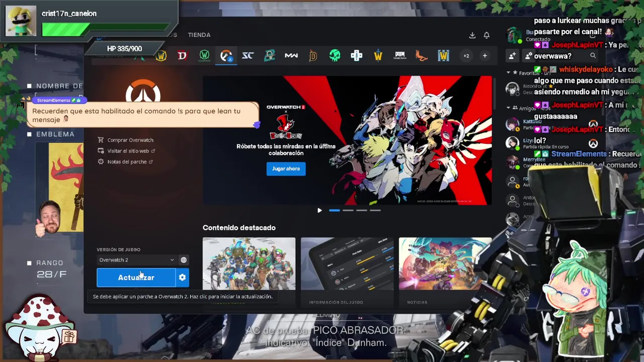This screenshot has width=644, height=362.
Task: Open the StarCraft SC icon
Action: click(248, 56)
